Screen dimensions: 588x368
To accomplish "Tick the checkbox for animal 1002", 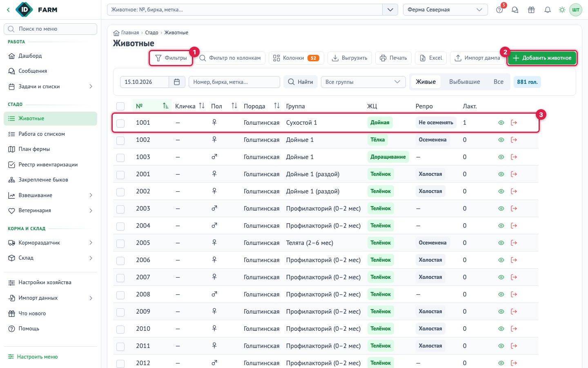I will point(120,140).
